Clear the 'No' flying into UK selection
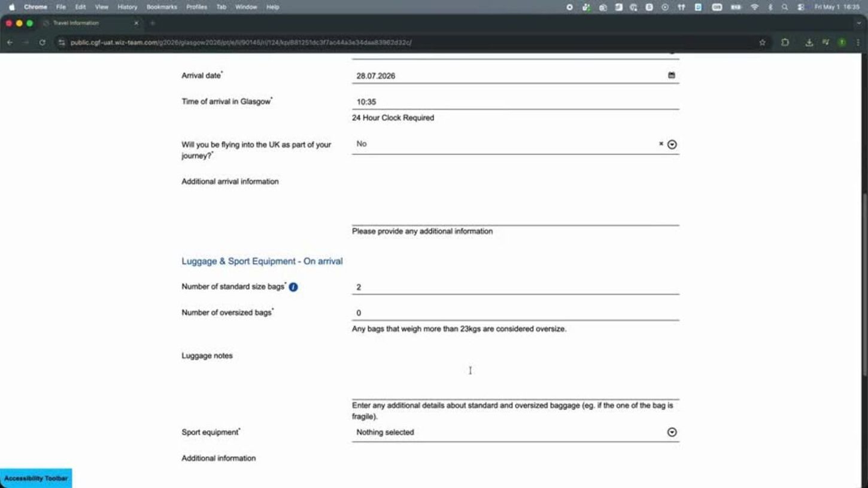868x488 pixels. point(661,144)
